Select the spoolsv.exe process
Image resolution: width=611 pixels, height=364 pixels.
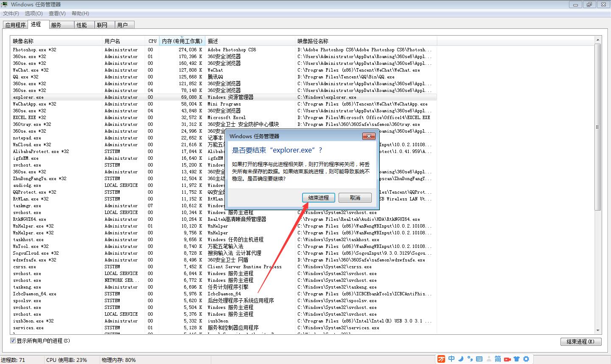tap(224, 300)
